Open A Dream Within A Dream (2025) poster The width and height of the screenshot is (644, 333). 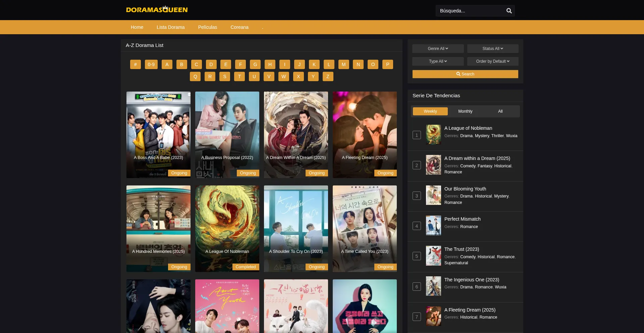pyautogui.click(x=296, y=135)
